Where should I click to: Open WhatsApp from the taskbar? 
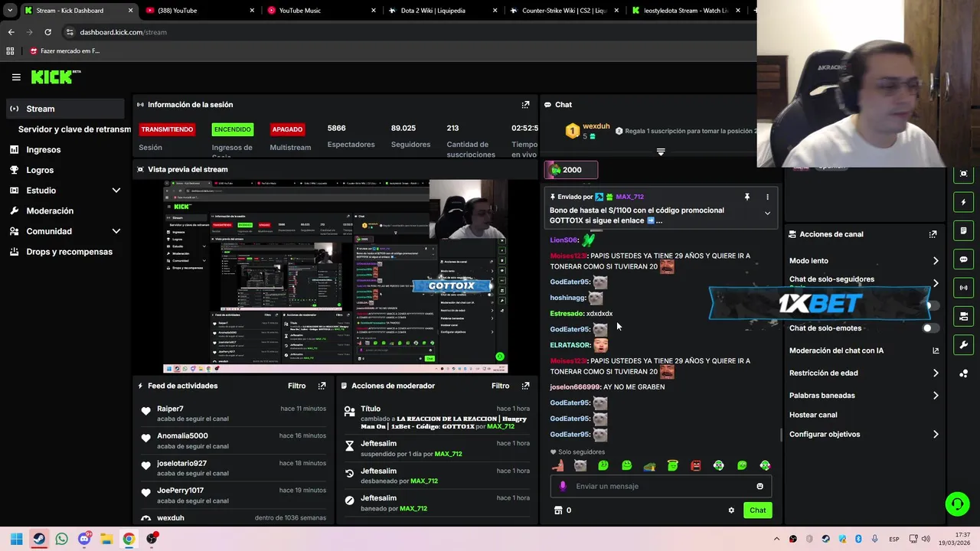[61, 539]
